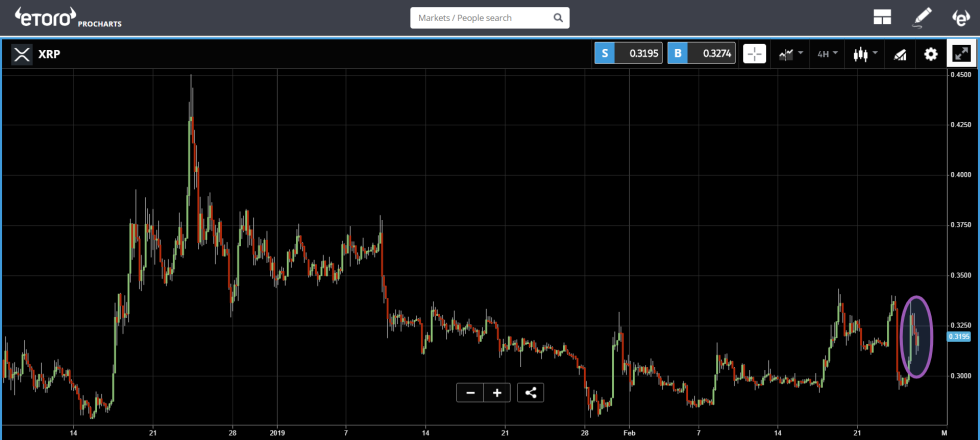The image size is (980, 440).
Task: Open the indicators and studies tool
Action: click(899, 54)
